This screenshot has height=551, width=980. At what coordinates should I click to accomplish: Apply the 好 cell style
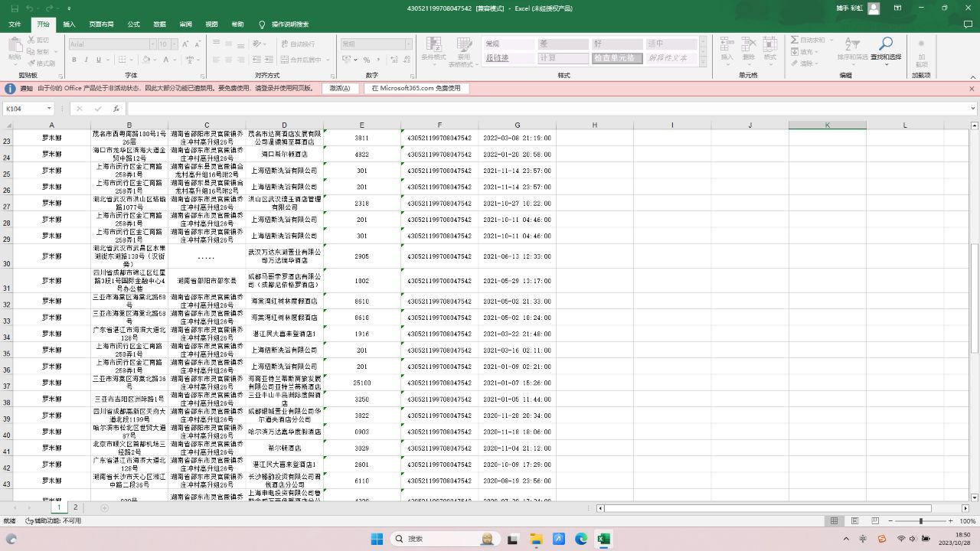617,44
